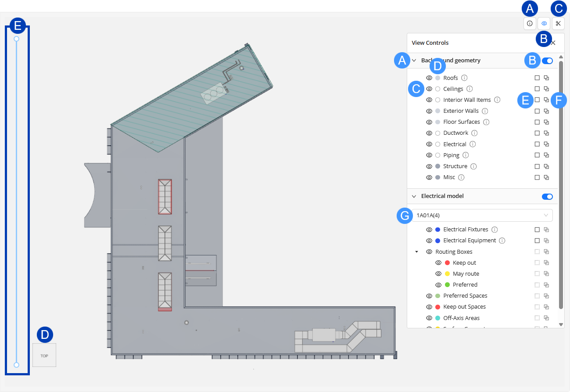The image size is (570, 392).
Task: Hide Off-Axis Areas using its eye icon
Action: coord(430,318)
